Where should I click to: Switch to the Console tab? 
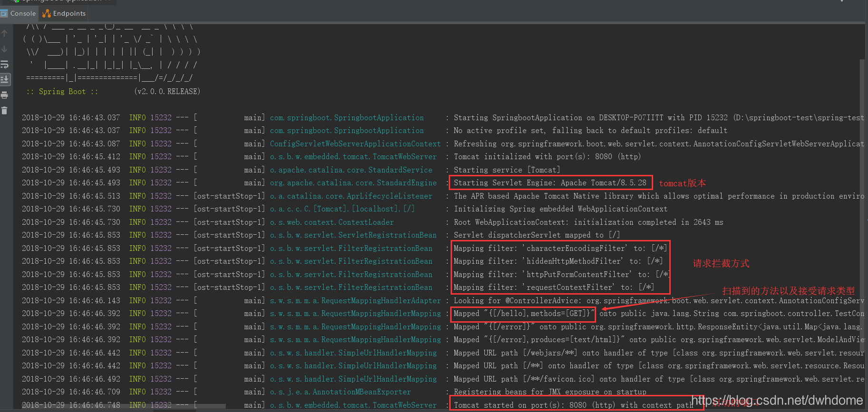[19, 13]
